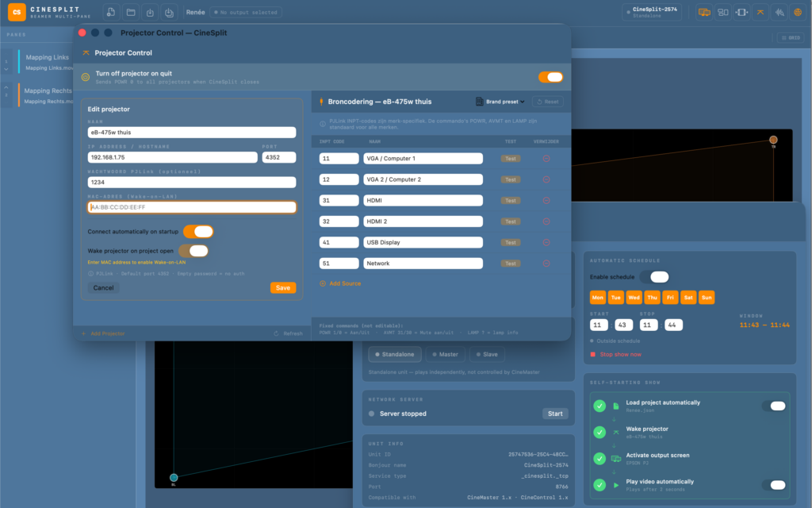This screenshot has width=812, height=508.
Task: Click the green check next to Load project automatically
Action: click(599, 406)
